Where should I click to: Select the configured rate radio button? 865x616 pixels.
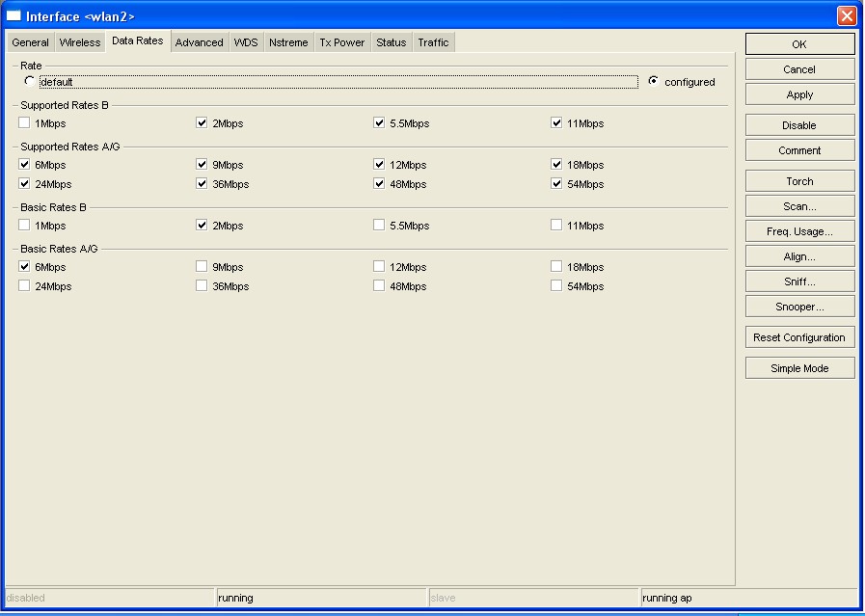coord(654,82)
